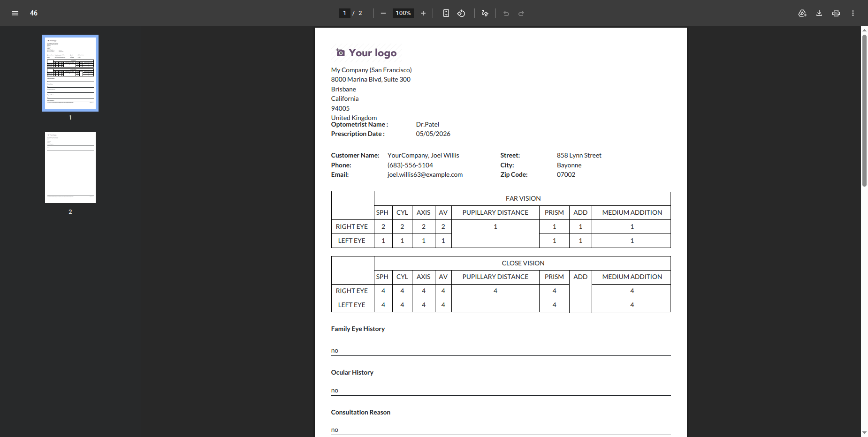Zoom in with the plus icon
Image resolution: width=868 pixels, height=437 pixels.
coord(423,13)
